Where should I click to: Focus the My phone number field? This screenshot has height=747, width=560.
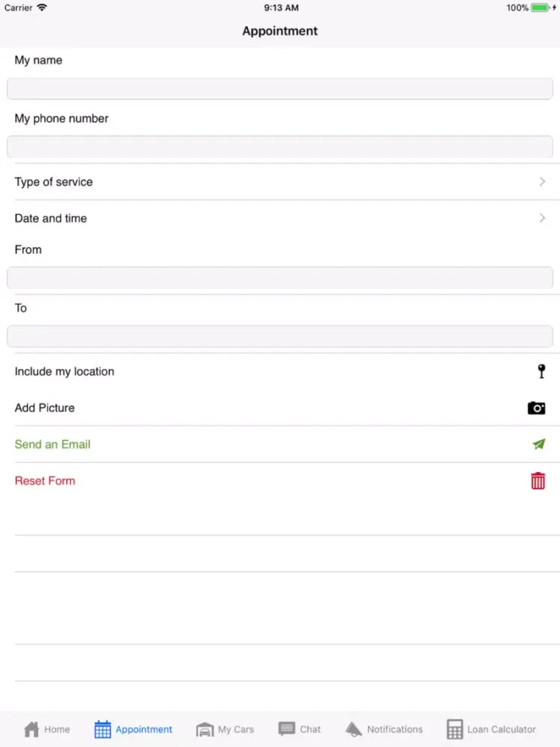(x=280, y=147)
